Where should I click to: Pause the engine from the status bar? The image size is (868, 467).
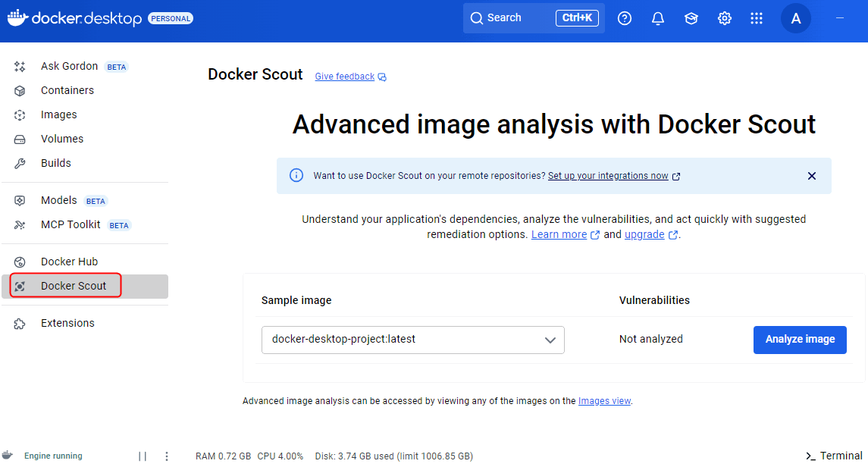[x=143, y=456]
